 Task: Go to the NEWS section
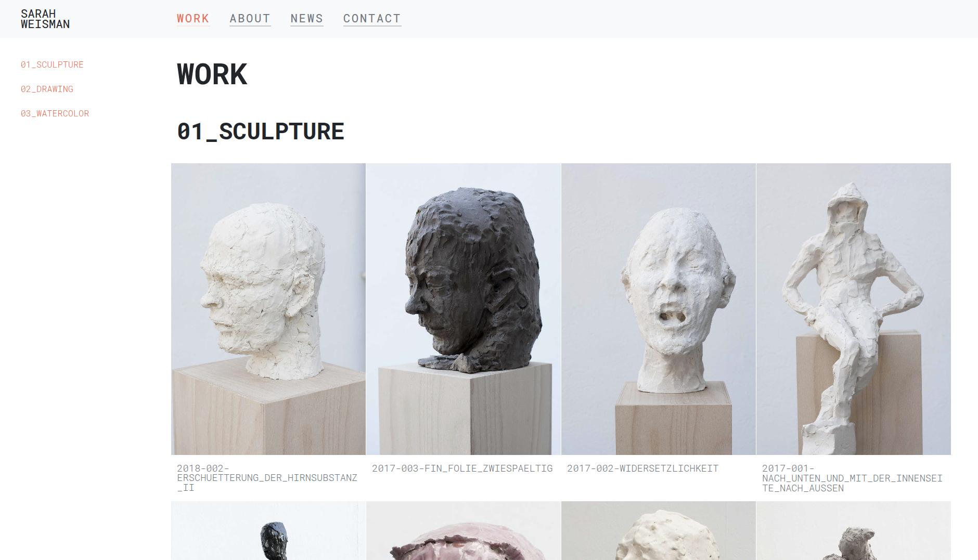coord(307,19)
